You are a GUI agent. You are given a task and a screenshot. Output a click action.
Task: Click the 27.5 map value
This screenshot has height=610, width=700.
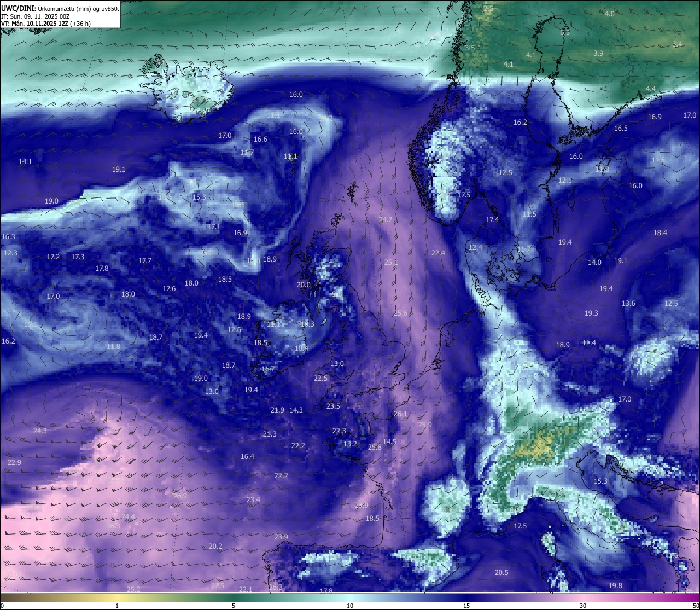coord(218,585)
